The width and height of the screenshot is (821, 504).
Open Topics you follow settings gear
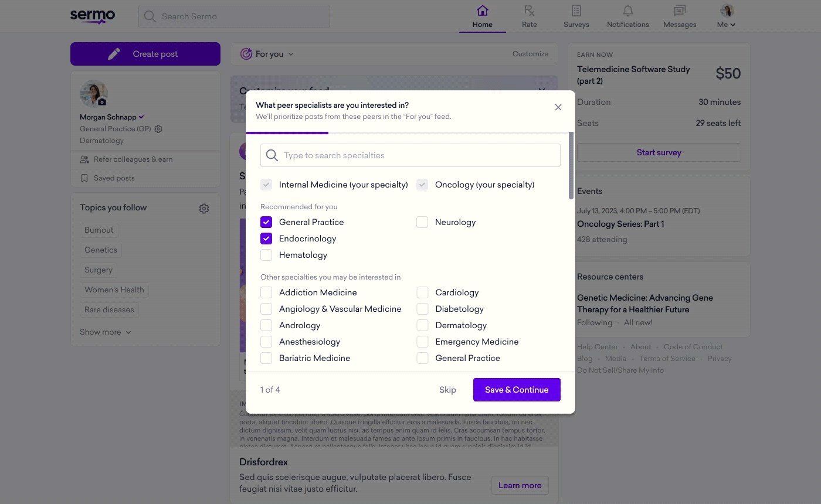(204, 209)
